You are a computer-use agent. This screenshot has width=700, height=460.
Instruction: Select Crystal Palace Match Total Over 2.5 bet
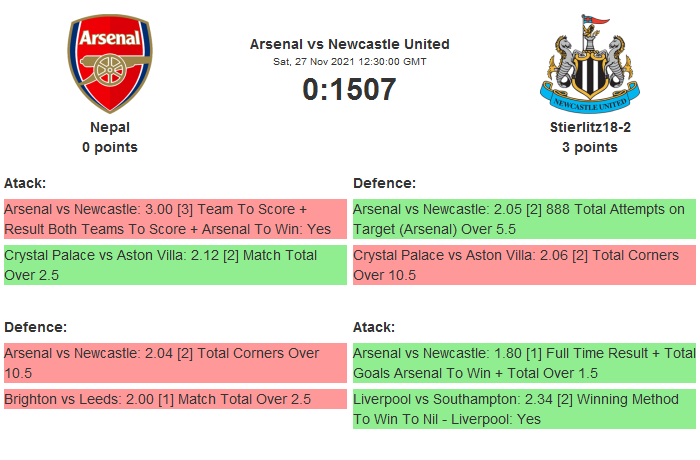tap(175, 265)
